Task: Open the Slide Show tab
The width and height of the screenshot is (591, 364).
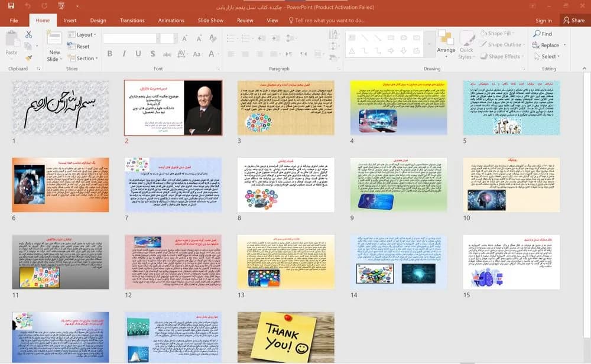Action: 211,20
